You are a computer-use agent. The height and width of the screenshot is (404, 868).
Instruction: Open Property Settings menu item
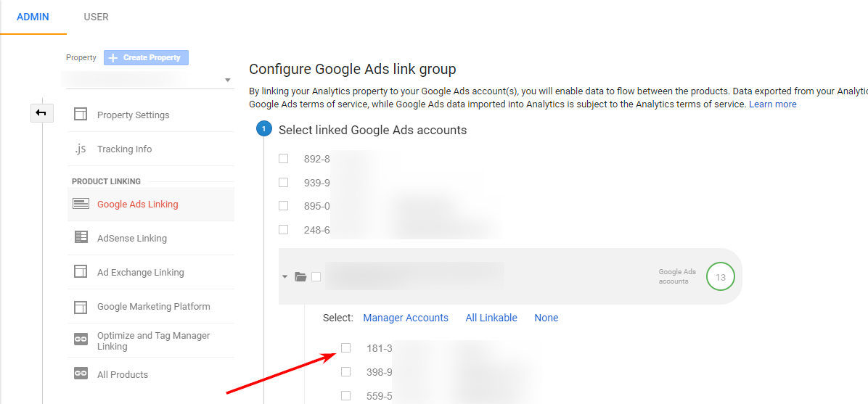pyautogui.click(x=134, y=115)
